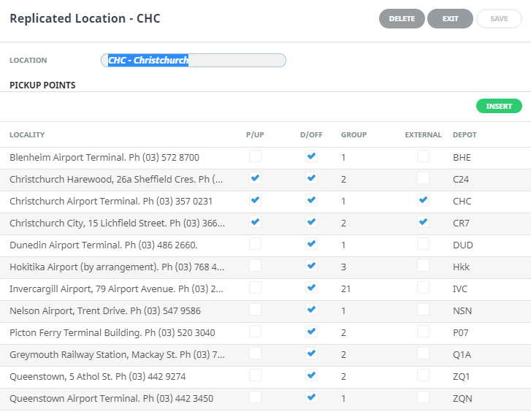Click the Location field showing CHC - Christchurch
This screenshot has width=531, height=420.
click(x=194, y=61)
